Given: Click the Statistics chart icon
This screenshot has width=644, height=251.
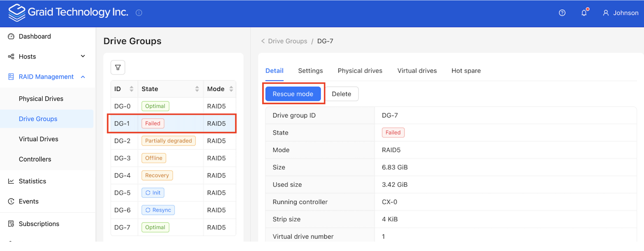Looking at the screenshot, I should point(11,181).
